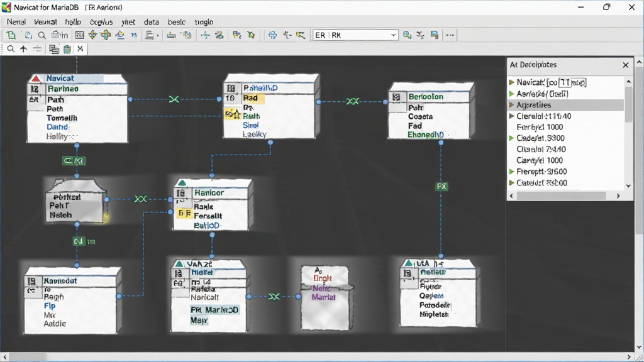Image resolution: width=644 pixels, height=362 pixels.
Task: Click the green FX relationship label
Action: [441, 187]
